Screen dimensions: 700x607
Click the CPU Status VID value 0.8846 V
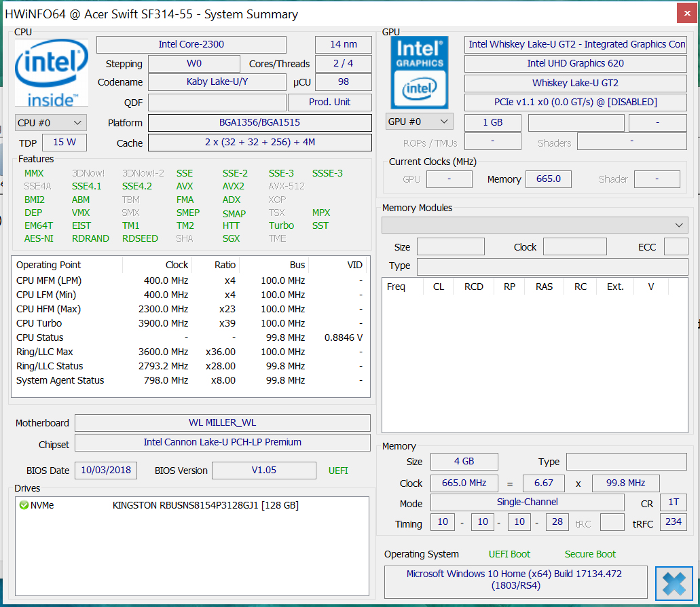344,337
